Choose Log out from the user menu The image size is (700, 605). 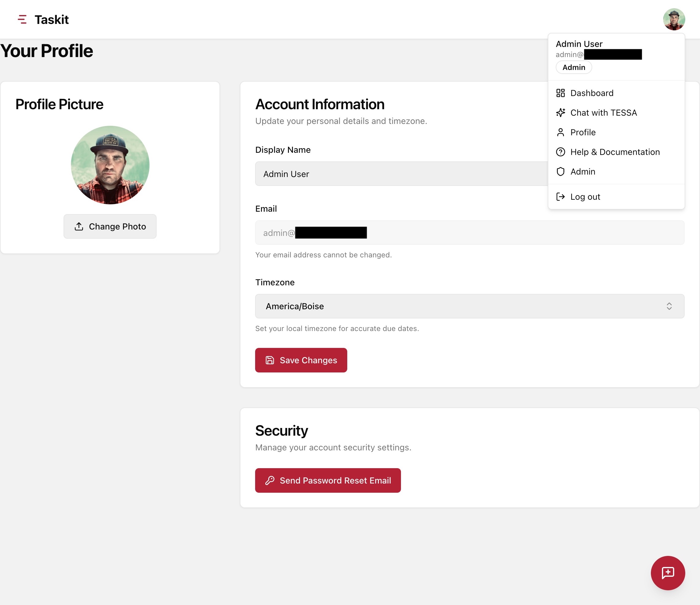[x=585, y=196]
